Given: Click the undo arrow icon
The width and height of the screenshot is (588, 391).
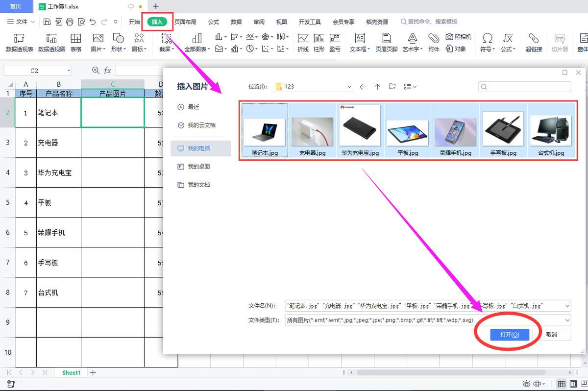Looking at the screenshot, I should click(93, 22).
